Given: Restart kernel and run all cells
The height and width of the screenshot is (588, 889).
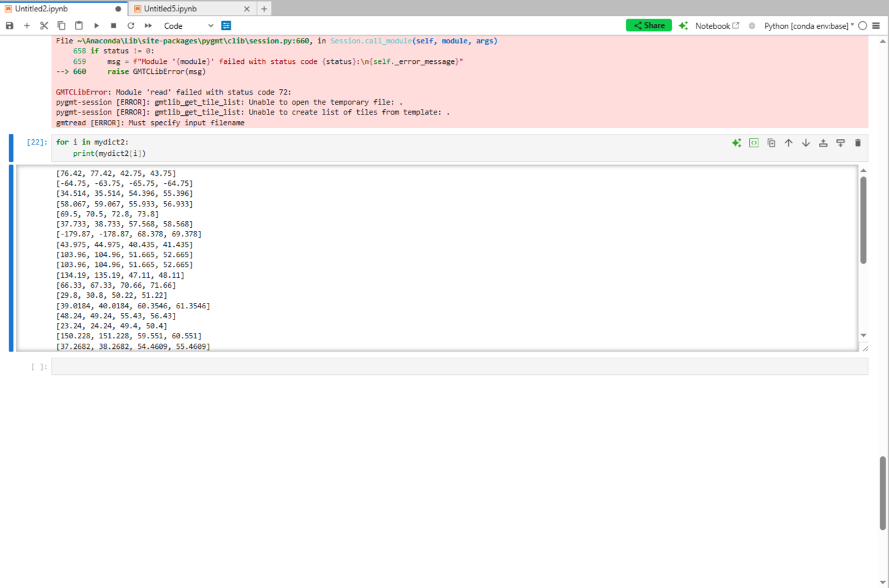Looking at the screenshot, I should [148, 25].
